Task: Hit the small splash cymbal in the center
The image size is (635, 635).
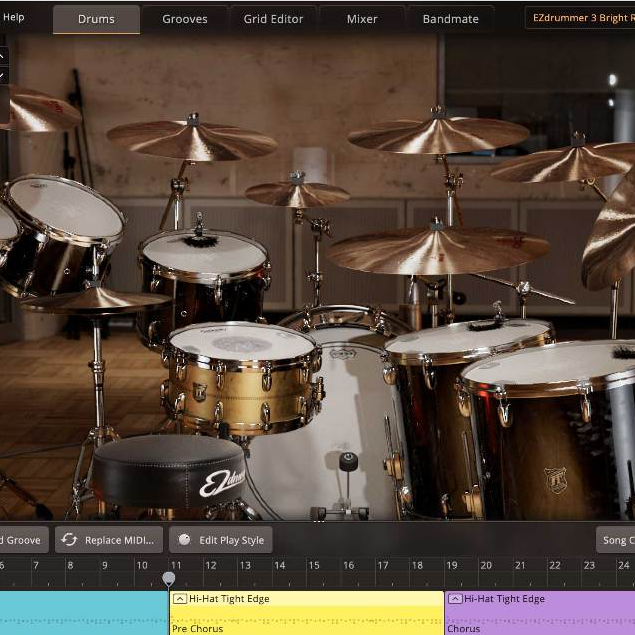Action: click(x=297, y=192)
